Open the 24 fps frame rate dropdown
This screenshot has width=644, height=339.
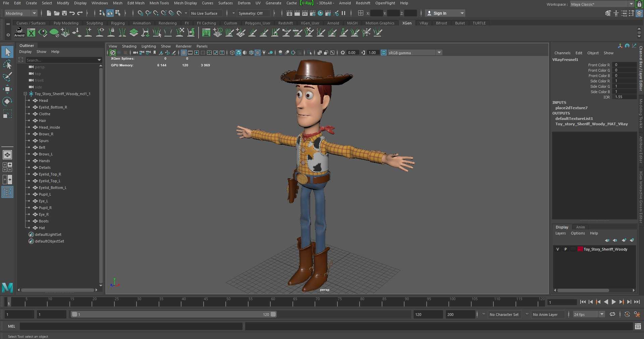point(589,314)
